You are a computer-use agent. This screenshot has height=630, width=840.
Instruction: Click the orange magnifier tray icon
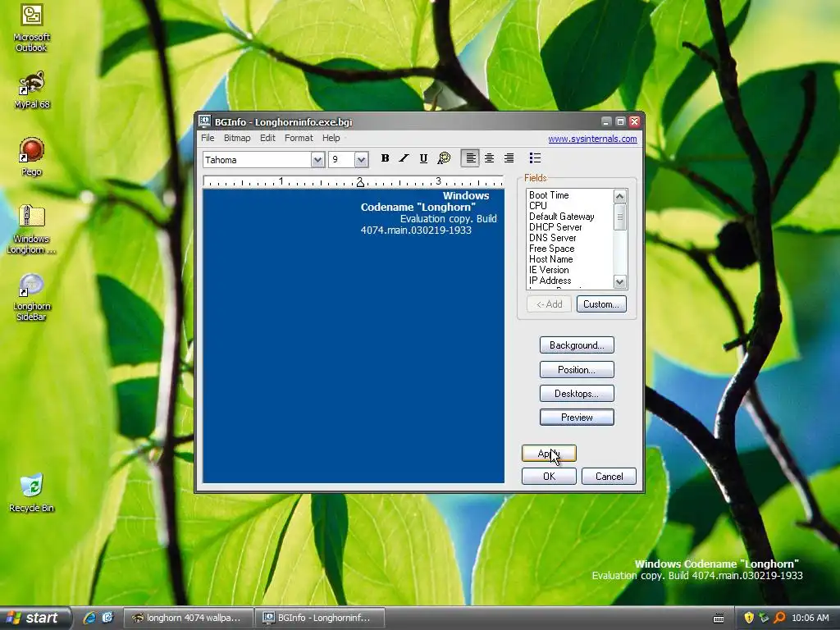coord(779,619)
